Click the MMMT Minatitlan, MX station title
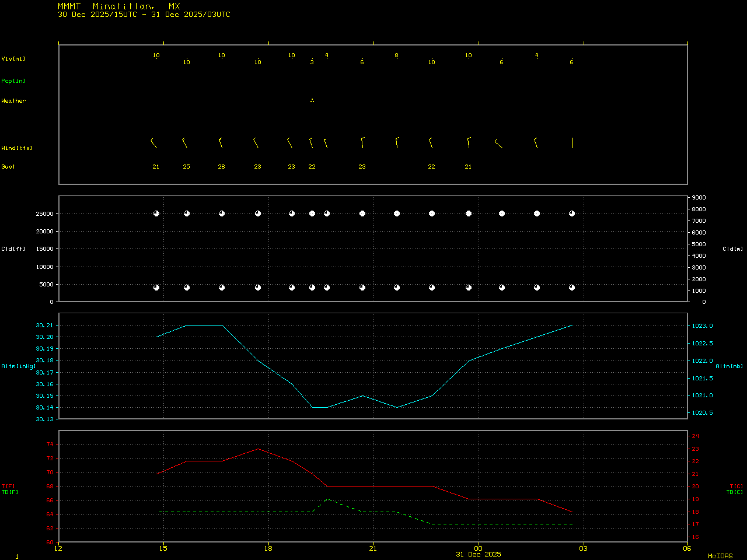Viewport: 747px width, 560px height. click(119, 6)
